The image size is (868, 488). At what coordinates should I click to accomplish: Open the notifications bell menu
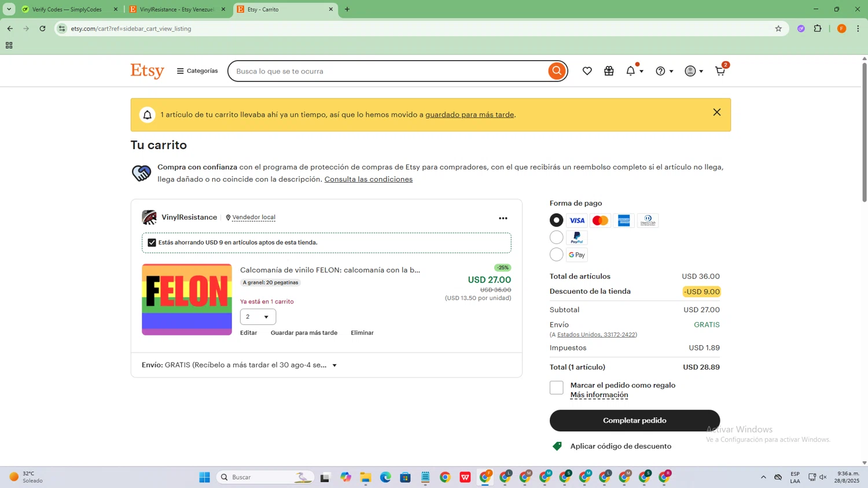[634, 71]
